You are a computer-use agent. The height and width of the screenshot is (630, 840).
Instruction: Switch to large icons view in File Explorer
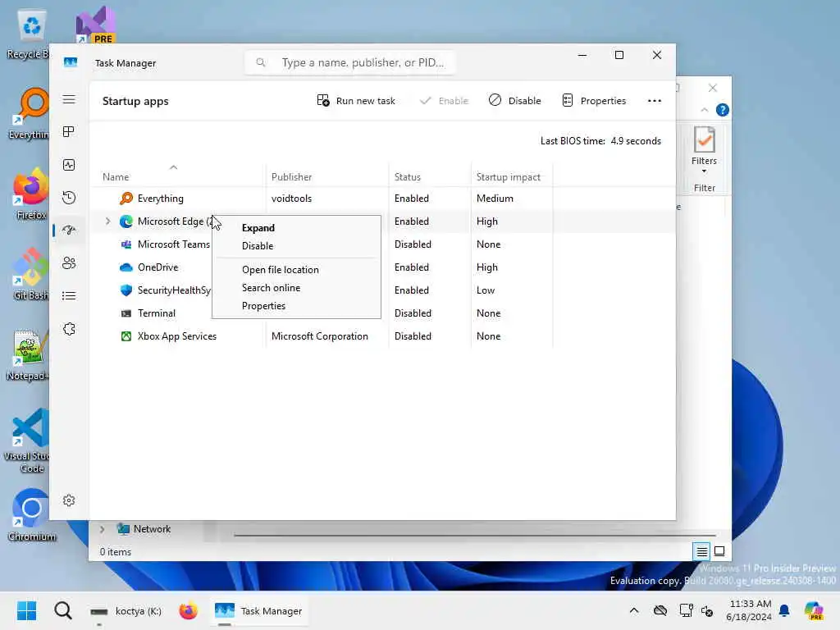click(x=719, y=550)
